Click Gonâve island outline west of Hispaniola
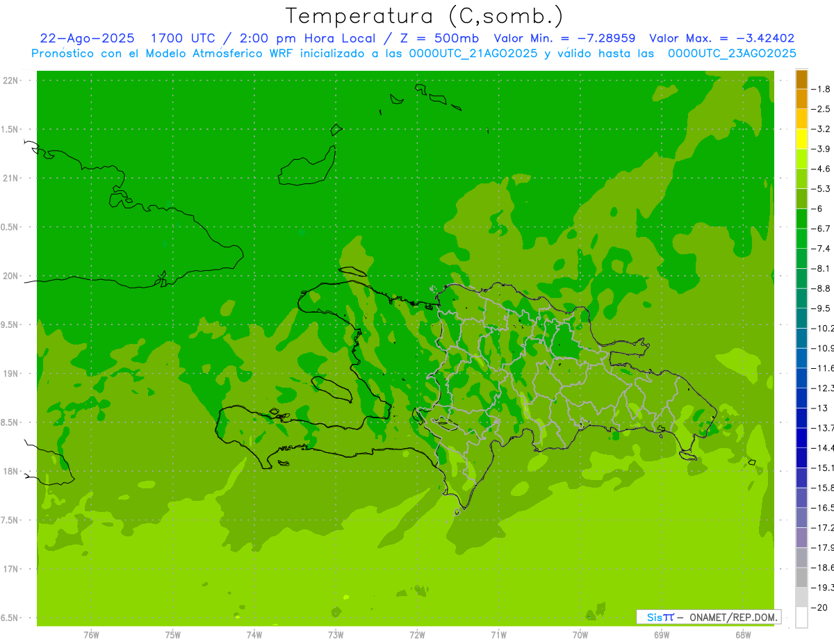 coord(332,389)
